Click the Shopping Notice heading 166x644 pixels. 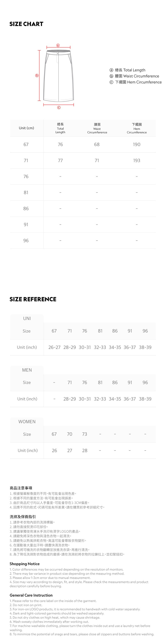(x=24, y=564)
